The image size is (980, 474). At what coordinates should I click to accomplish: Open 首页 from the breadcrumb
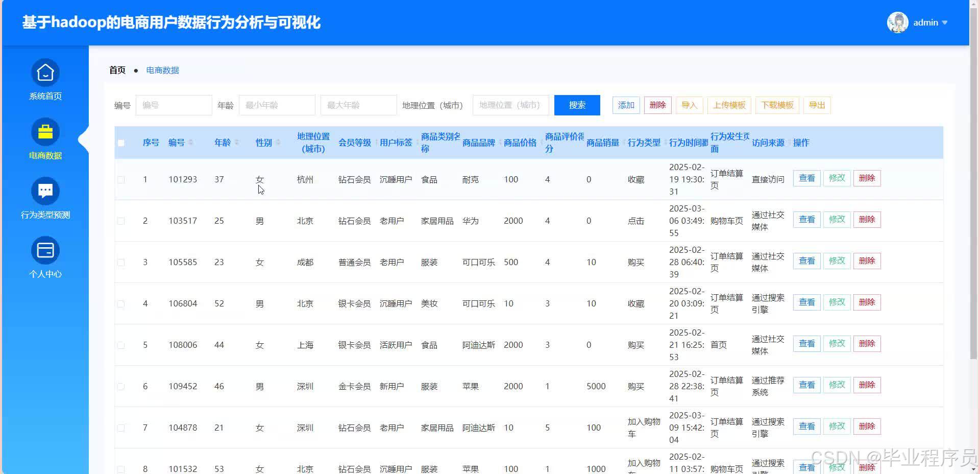(x=116, y=70)
